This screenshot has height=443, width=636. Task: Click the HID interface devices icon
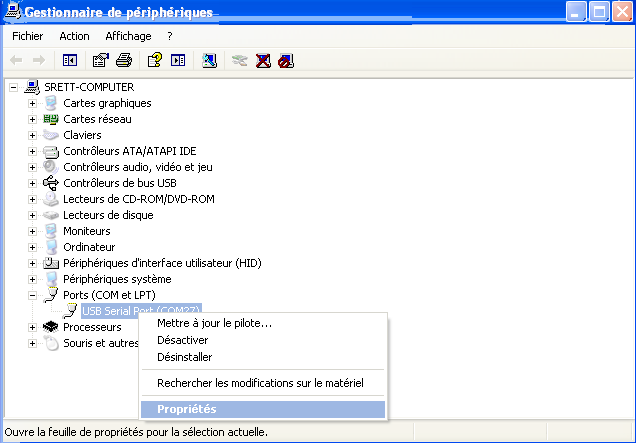click(x=51, y=263)
